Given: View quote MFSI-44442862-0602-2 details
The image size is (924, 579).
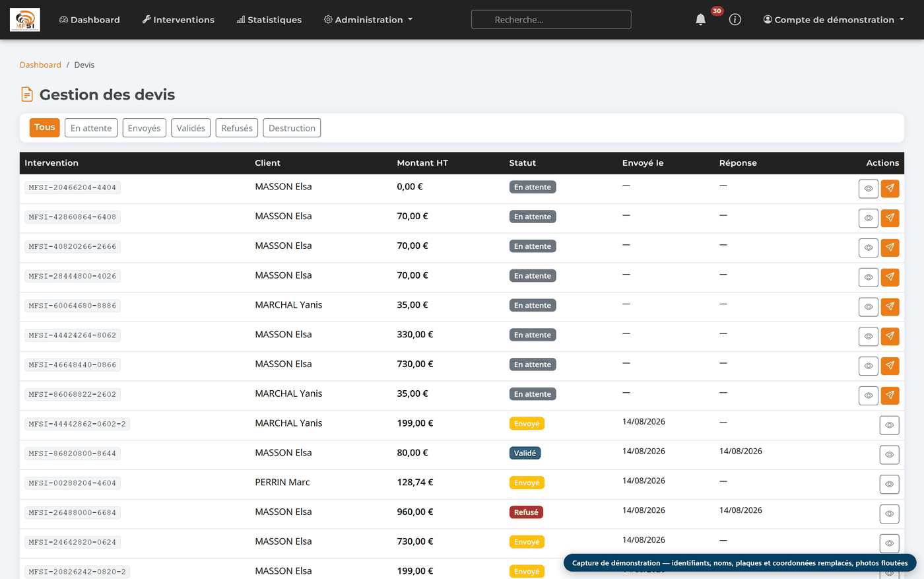Looking at the screenshot, I should (x=890, y=425).
